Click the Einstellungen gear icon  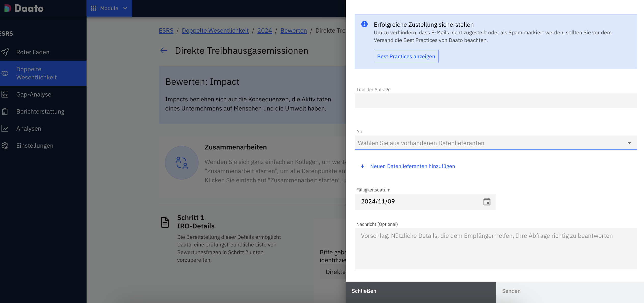point(5,146)
